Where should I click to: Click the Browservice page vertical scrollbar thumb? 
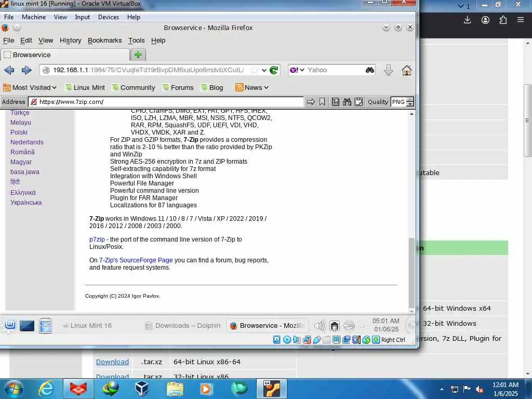411,273
